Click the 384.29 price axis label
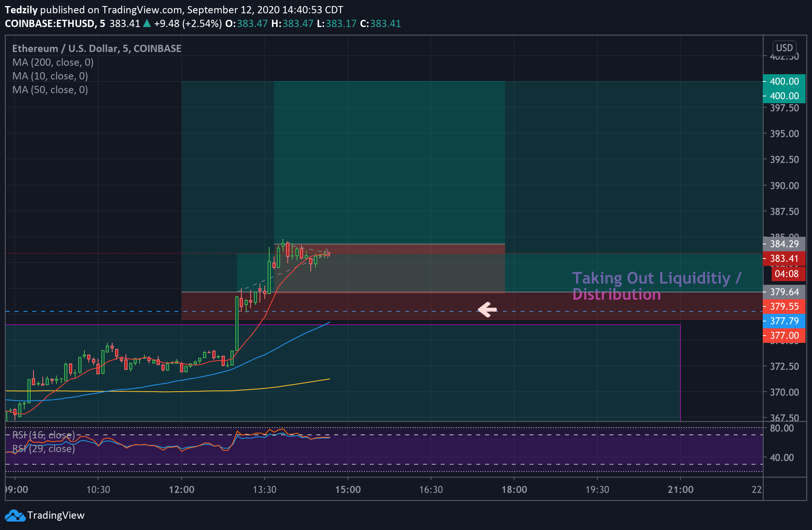 [784, 244]
